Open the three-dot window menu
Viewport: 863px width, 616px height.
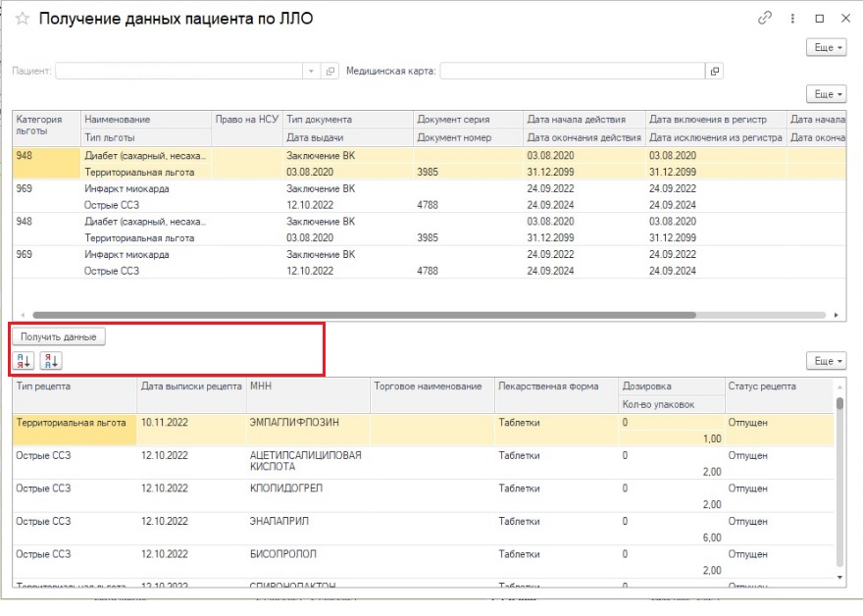pos(792,19)
